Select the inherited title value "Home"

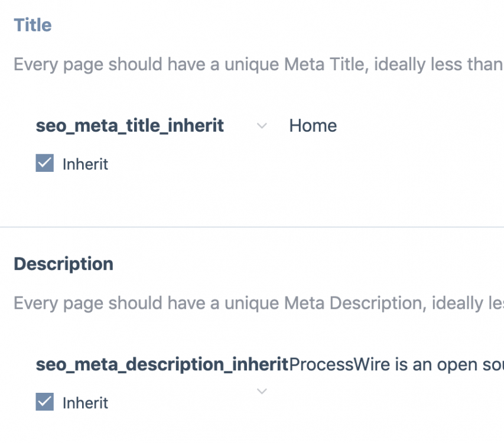coord(313,126)
